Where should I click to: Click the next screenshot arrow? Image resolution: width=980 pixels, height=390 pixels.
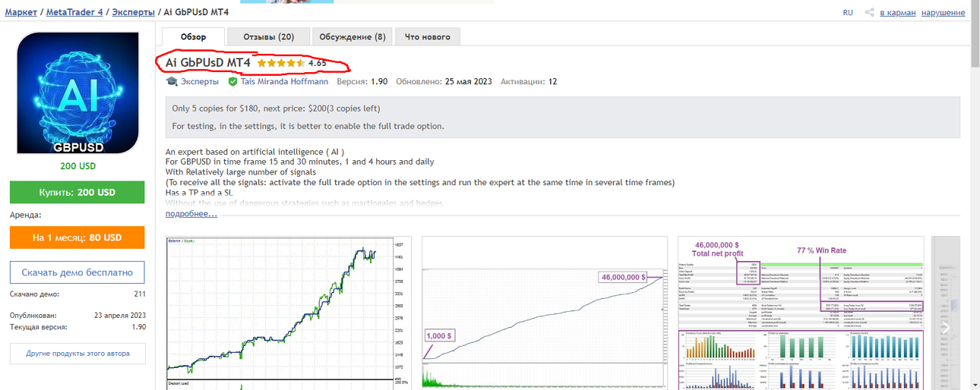click(x=947, y=327)
